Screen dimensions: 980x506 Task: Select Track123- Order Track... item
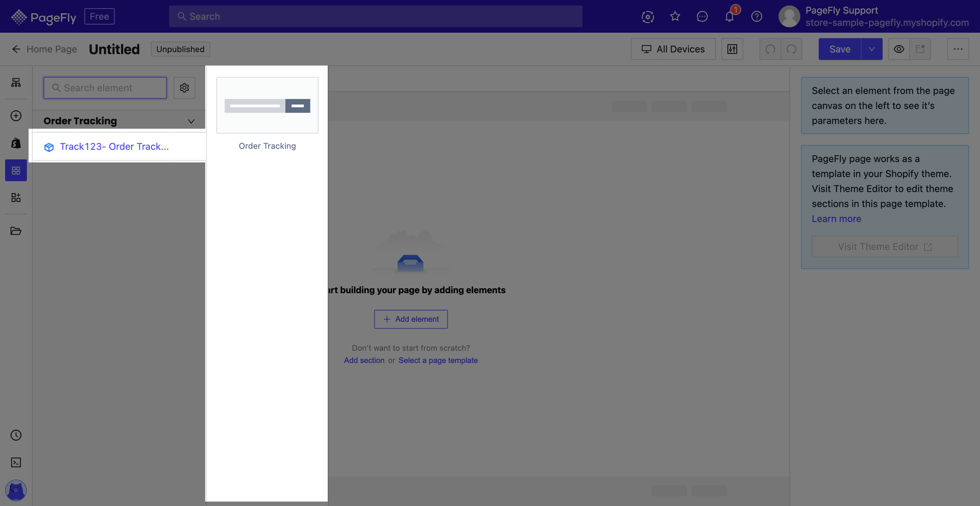(119, 146)
